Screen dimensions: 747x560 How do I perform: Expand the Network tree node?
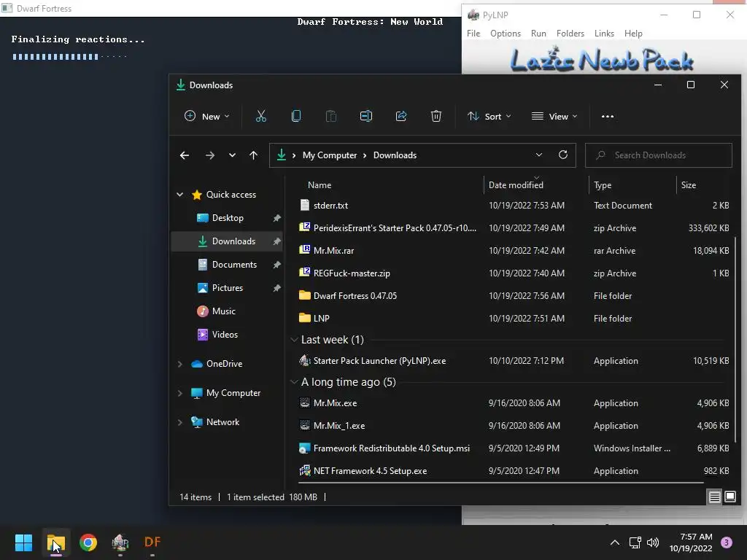[x=180, y=422]
